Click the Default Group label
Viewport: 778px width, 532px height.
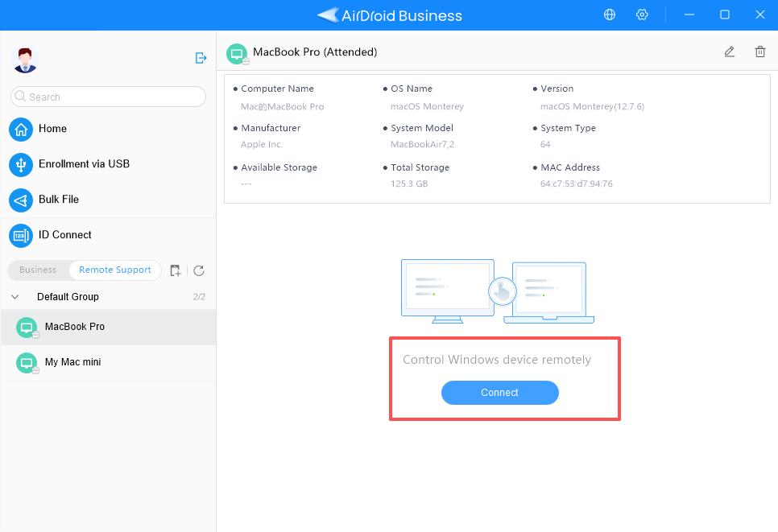[68, 296]
